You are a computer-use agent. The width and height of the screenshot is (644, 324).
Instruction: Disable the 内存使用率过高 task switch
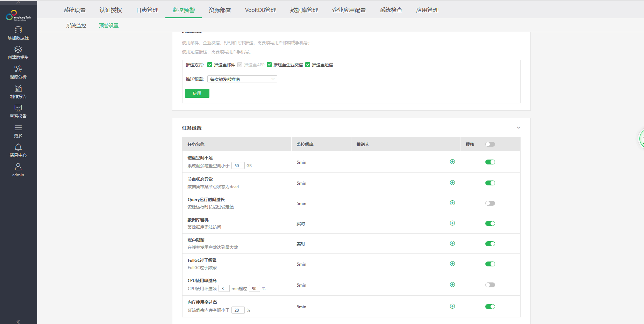(490, 307)
